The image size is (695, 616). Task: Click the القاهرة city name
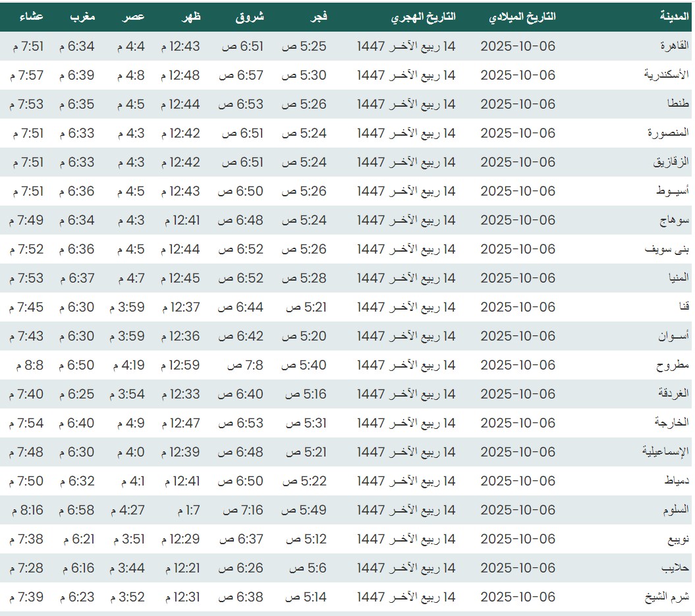[x=674, y=46]
